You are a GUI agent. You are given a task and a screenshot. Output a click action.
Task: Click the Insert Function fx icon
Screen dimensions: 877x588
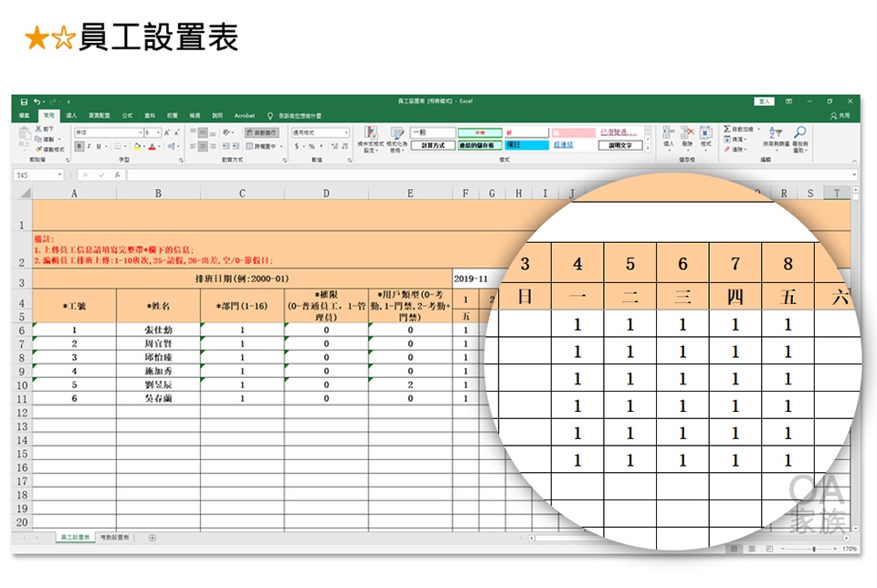pos(118,174)
